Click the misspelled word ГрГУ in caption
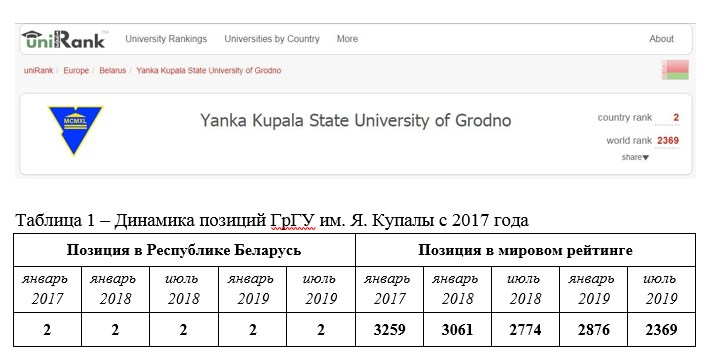Viewport: 709px width, 364px height. tap(293, 221)
